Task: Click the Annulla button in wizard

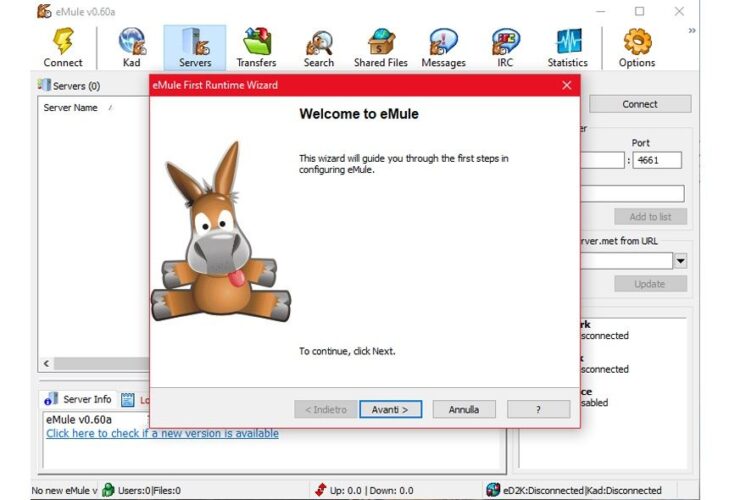Action: coord(464,409)
